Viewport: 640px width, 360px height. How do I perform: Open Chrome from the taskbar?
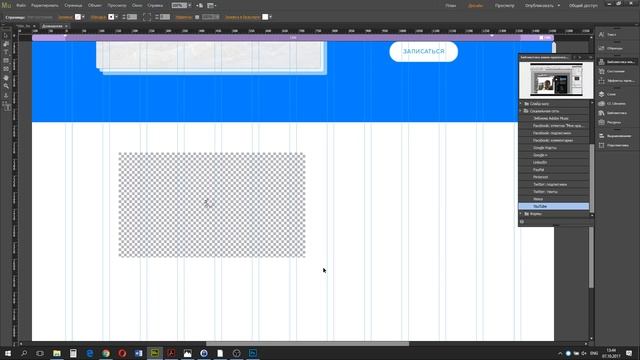click(x=106, y=353)
